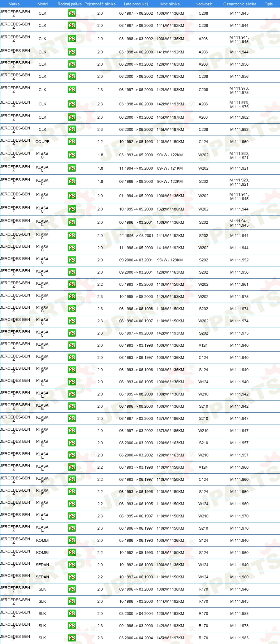Click the M 111.961 engine code cell

239,284
